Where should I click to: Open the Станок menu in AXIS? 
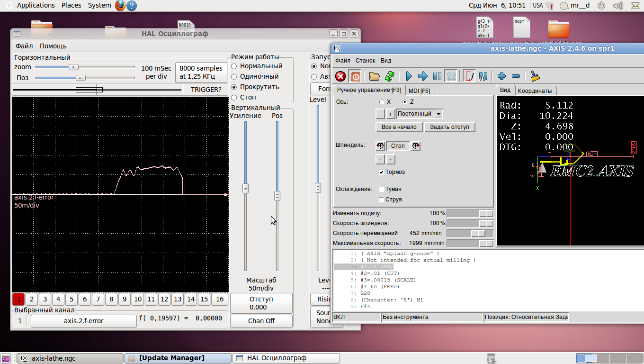pos(365,61)
